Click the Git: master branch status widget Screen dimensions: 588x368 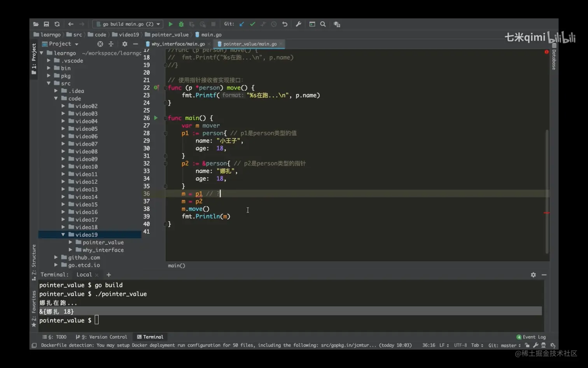coord(504,345)
